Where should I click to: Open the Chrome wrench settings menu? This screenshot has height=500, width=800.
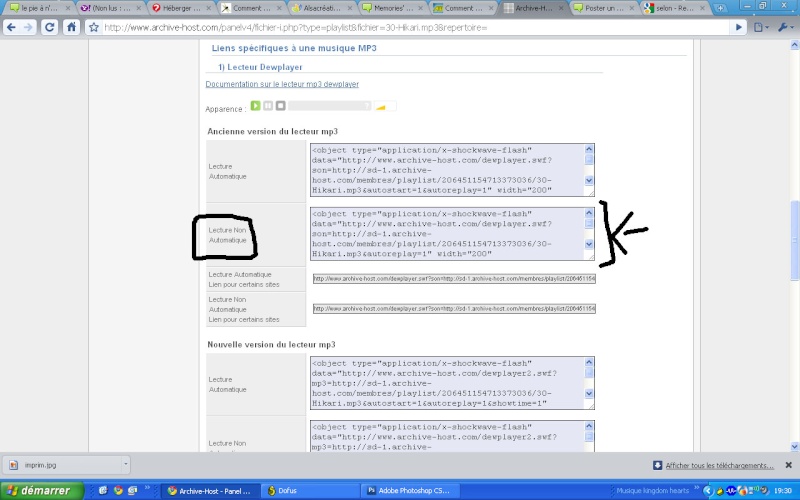(784, 28)
